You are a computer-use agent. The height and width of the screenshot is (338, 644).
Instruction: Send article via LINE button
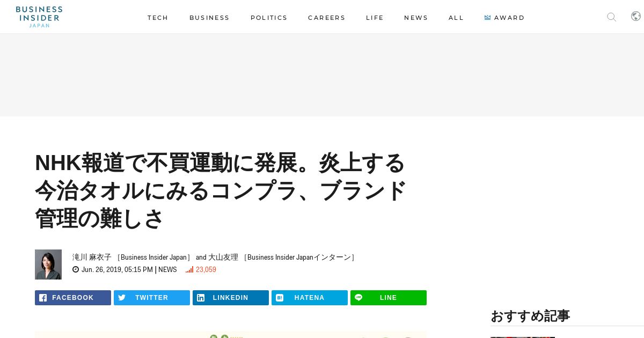(389, 298)
